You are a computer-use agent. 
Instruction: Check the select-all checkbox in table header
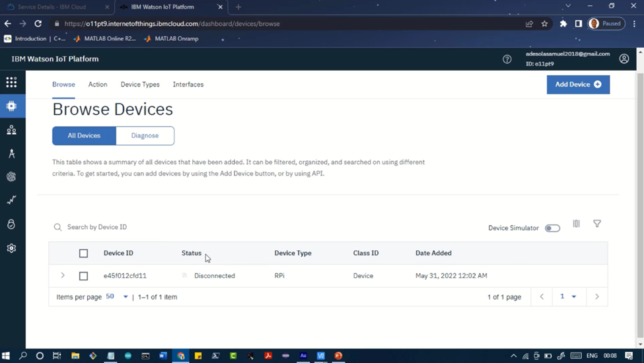pyautogui.click(x=83, y=253)
